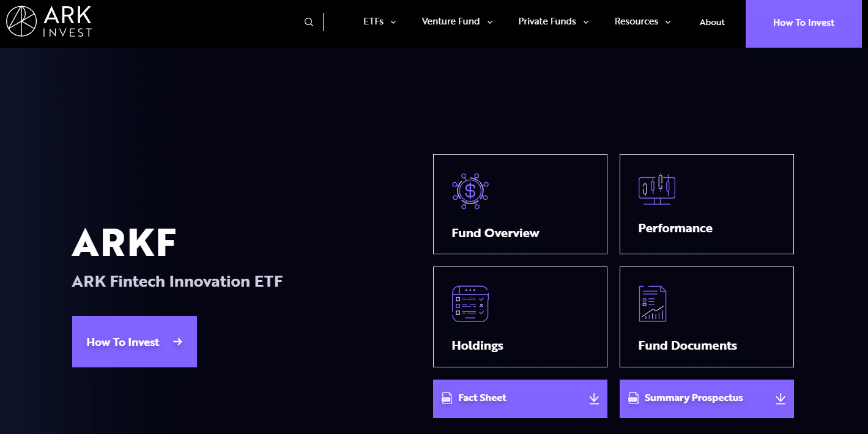Click How To Invest in the header
868x434 pixels.
tap(804, 23)
